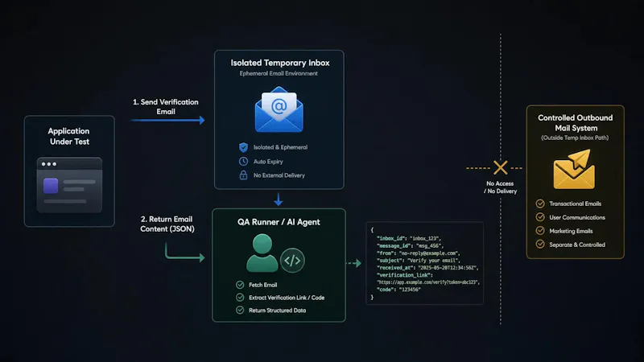
Task: Click the subject Verify your email JSON line
Action: 419,261
